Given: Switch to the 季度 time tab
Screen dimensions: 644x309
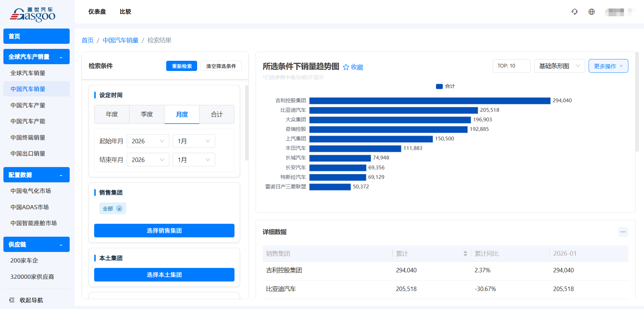Looking at the screenshot, I should click(x=147, y=114).
